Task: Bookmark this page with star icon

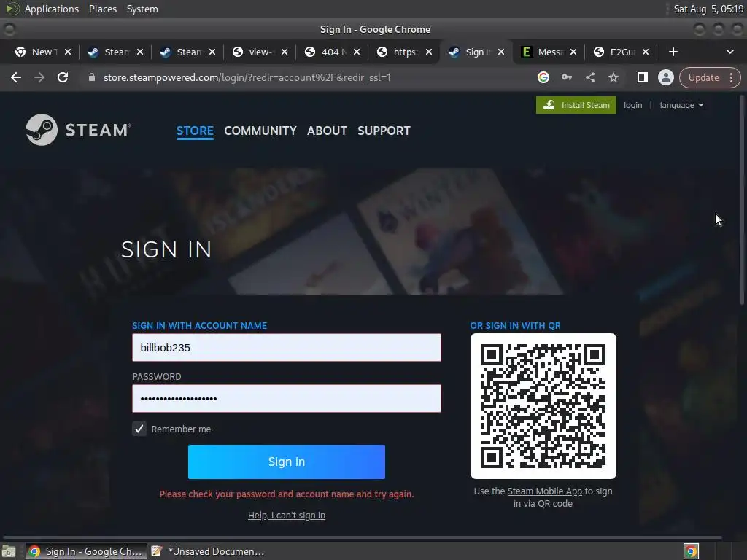Action: [x=613, y=77]
